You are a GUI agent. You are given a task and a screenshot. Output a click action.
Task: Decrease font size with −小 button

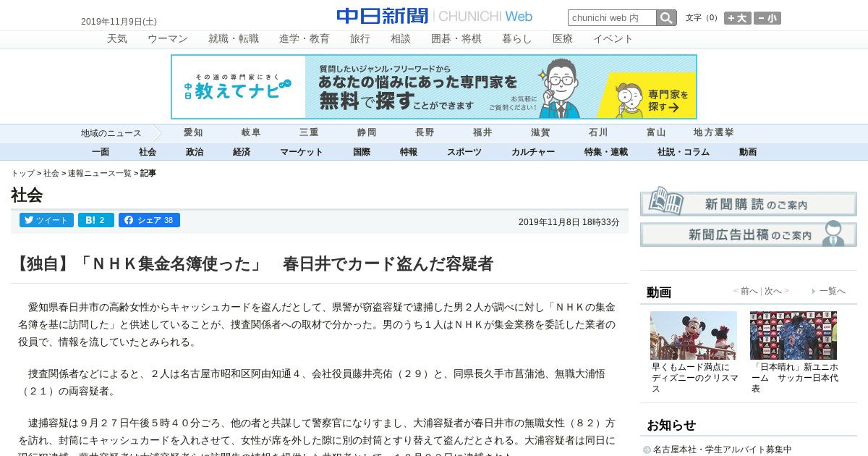coord(767,18)
